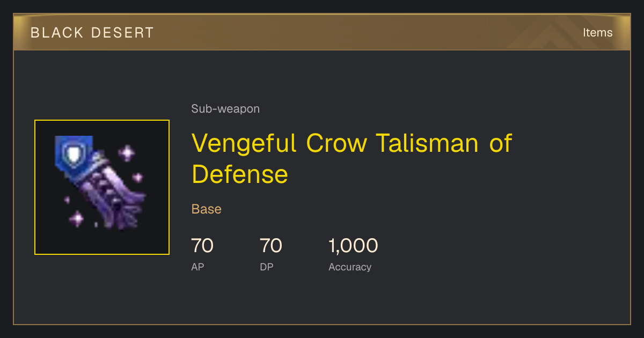Click the 1,000 Accuracy value
Image resolution: width=644 pixels, height=338 pixels.
(353, 246)
